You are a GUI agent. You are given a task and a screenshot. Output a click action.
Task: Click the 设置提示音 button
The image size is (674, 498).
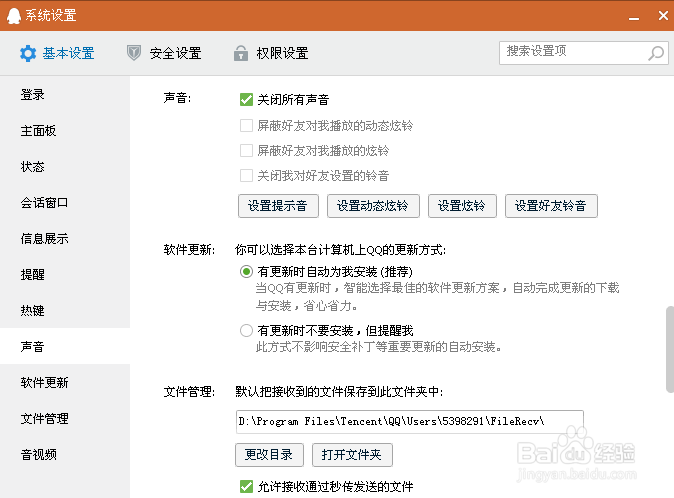coord(278,206)
